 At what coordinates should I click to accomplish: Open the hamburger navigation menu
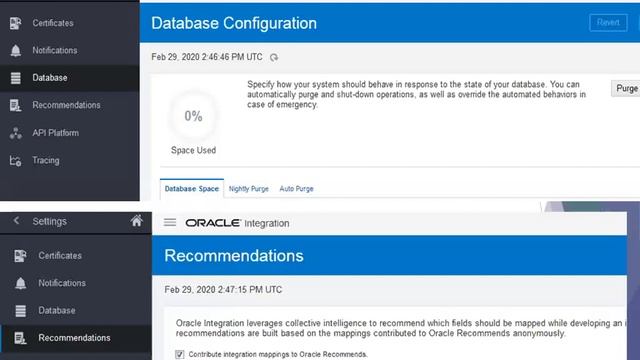tap(170, 222)
